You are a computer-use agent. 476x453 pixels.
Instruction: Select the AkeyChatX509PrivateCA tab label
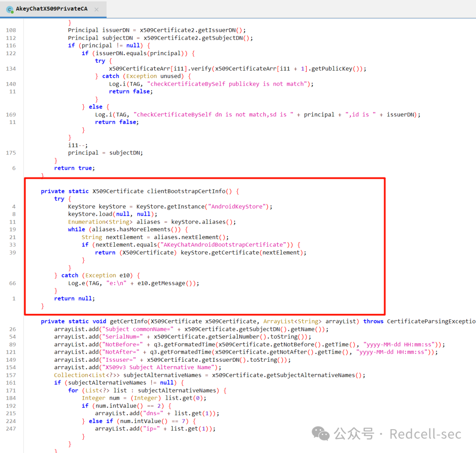[x=52, y=9]
